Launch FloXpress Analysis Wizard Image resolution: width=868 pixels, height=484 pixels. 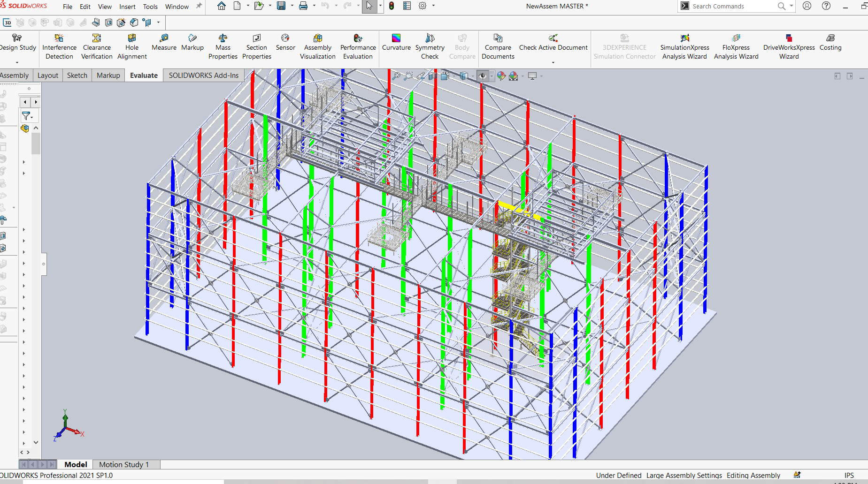[736, 47]
